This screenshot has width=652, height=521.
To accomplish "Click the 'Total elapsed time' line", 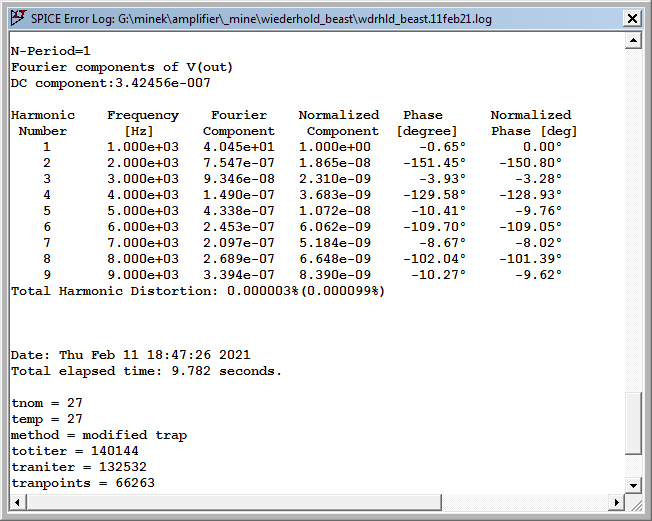I will 146,371.
